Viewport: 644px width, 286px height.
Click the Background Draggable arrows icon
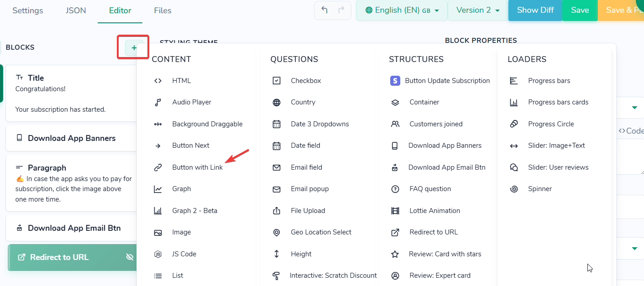[158, 124]
